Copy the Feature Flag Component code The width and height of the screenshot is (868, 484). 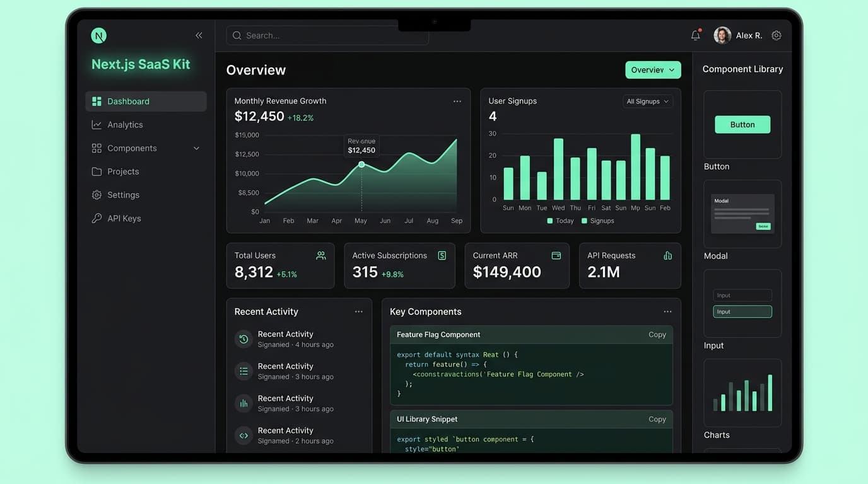(x=657, y=335)
